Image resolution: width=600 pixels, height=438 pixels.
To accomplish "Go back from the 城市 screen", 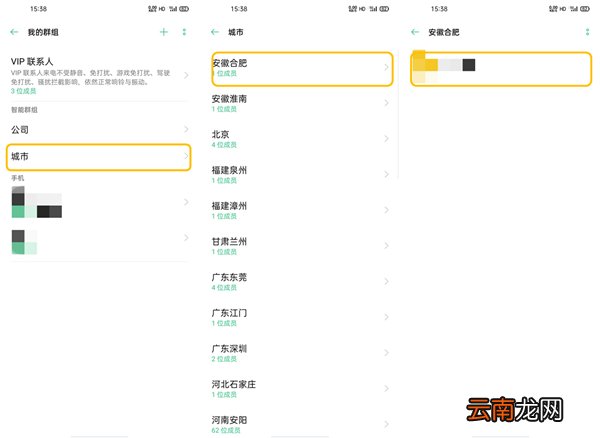I will (x=215, y=32).
